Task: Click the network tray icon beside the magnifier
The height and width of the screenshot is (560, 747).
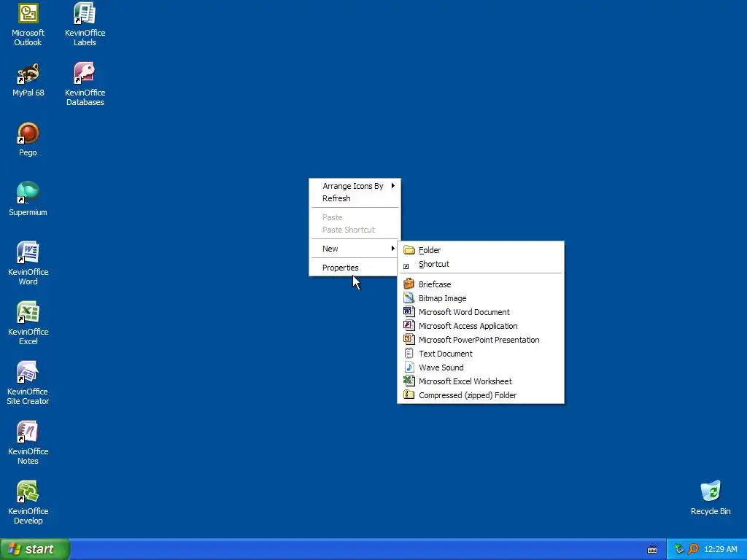Action: pos(679,549)
